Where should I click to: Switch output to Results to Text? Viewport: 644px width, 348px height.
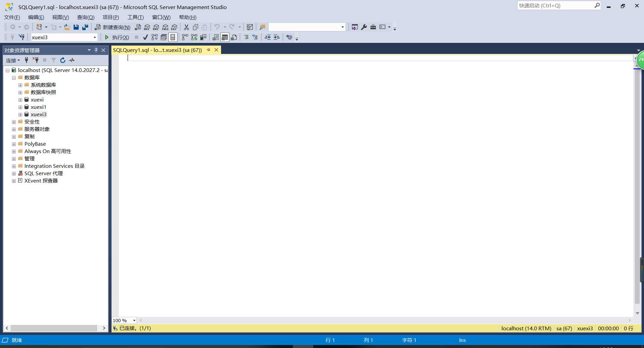point(216,37)
